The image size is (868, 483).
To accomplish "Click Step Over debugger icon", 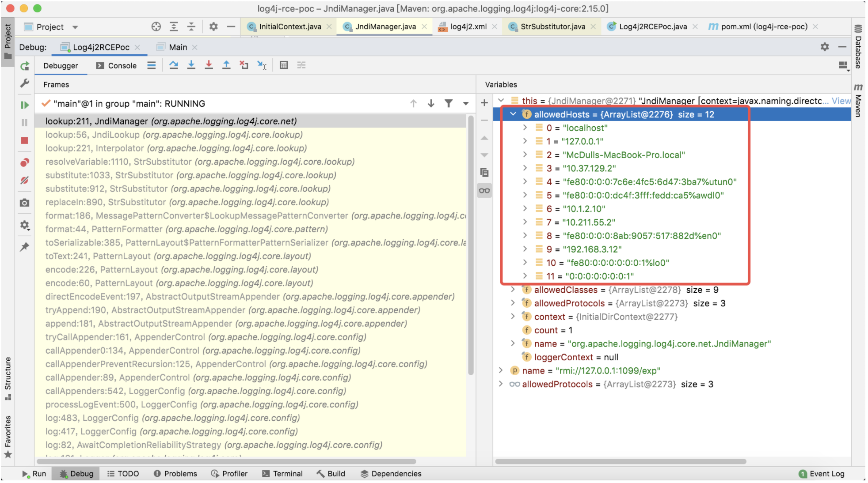I will coord(174,65).
